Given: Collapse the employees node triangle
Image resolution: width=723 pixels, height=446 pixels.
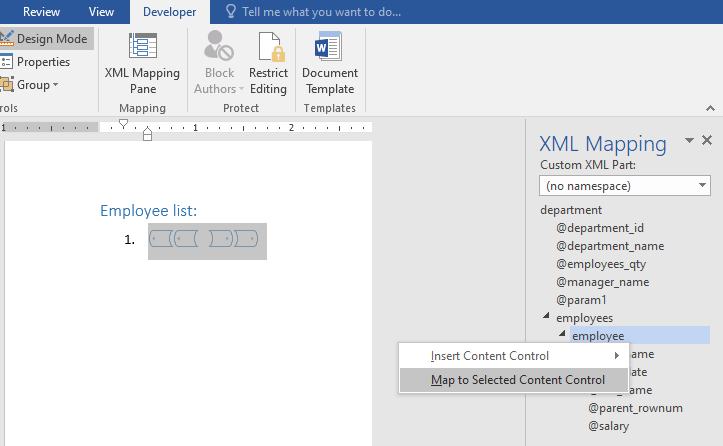Looking at the screenshot, I should click(546, 316).
